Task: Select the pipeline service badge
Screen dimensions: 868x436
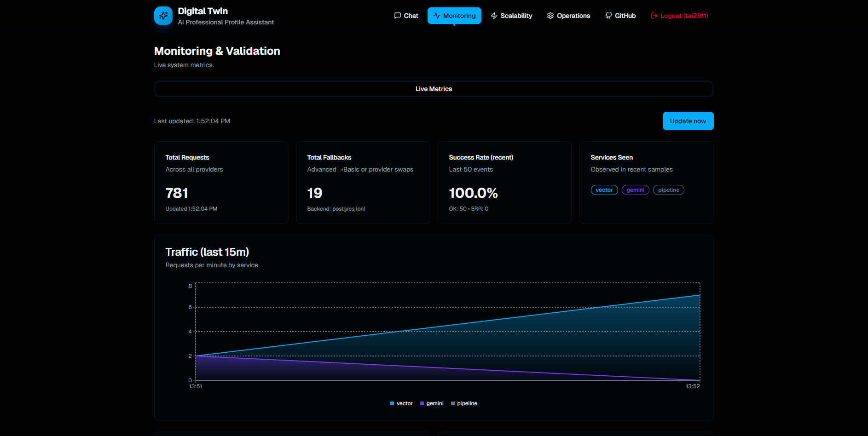Action: pyautogui.click(x=668, y=190)
